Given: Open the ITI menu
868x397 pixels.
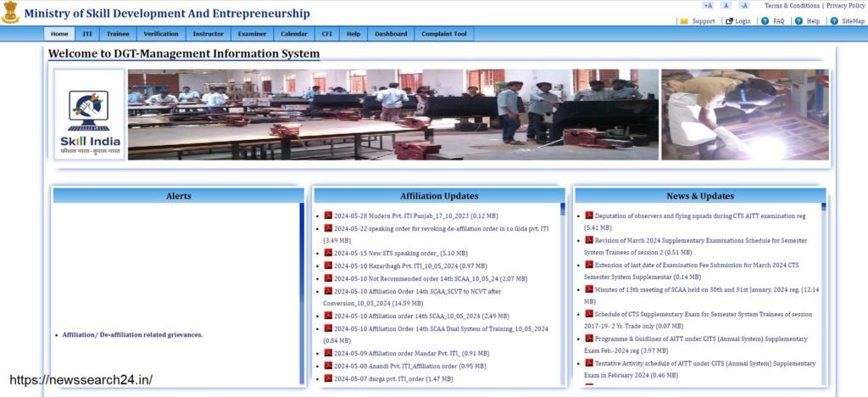Looking at the screenshot, I should (87, 34).
